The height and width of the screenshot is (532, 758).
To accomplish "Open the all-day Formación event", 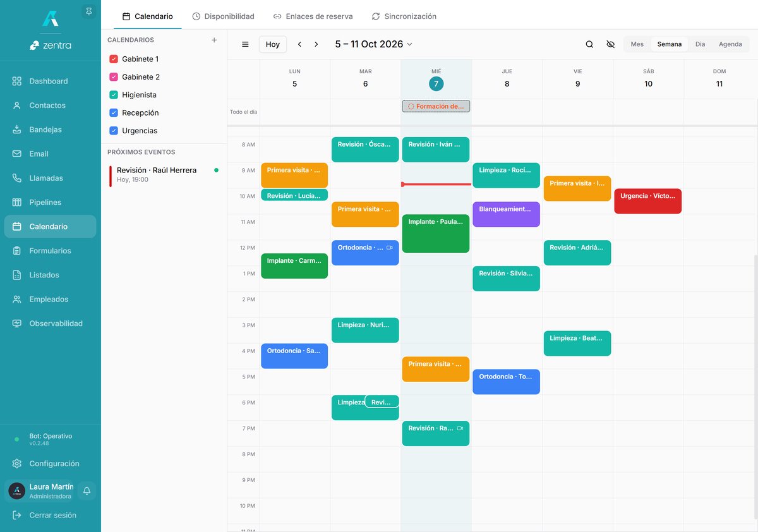I will (436, 106).
